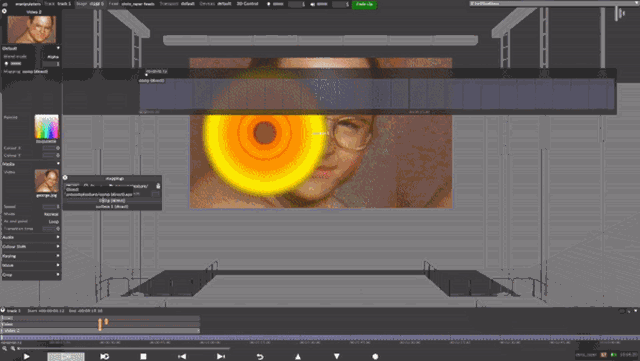
Task: Select the djjsp (direct) mapping entry
Action: (112, 201)
